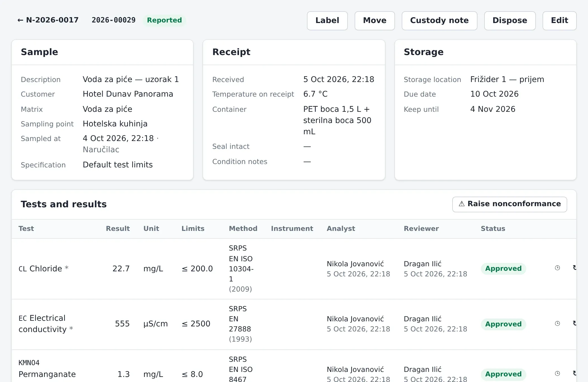Image resolution: width=588 pixels, height=382 pixels.
Task: Click redo arrow icon in Chloride row
Action: click(x=575, y=268)
